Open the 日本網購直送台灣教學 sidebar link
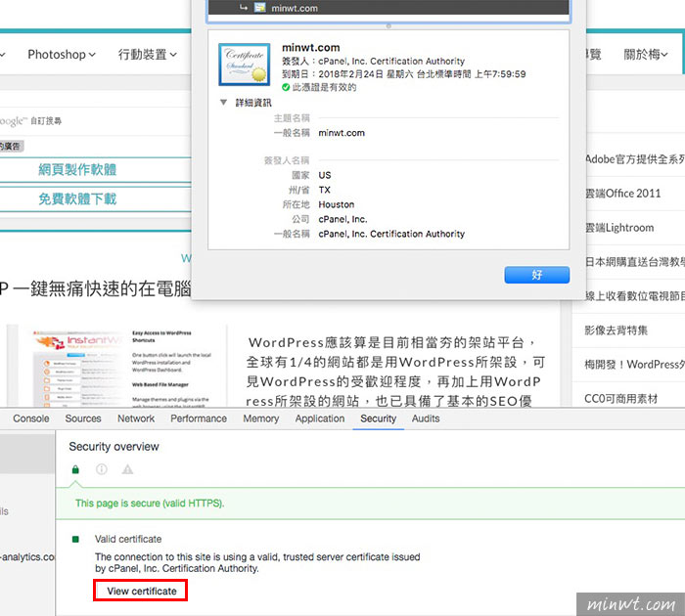This screenshot has width=685, height=616. (635, 262)
